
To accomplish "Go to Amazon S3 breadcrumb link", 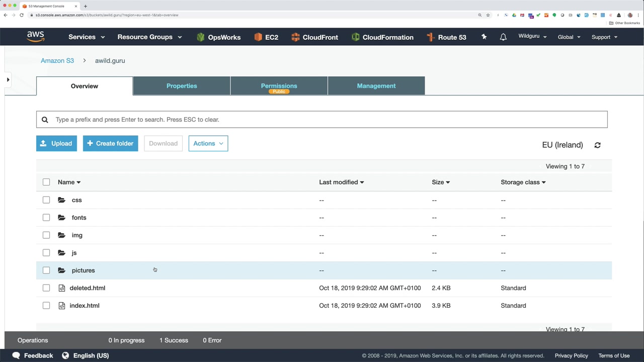I will point(57,60).
